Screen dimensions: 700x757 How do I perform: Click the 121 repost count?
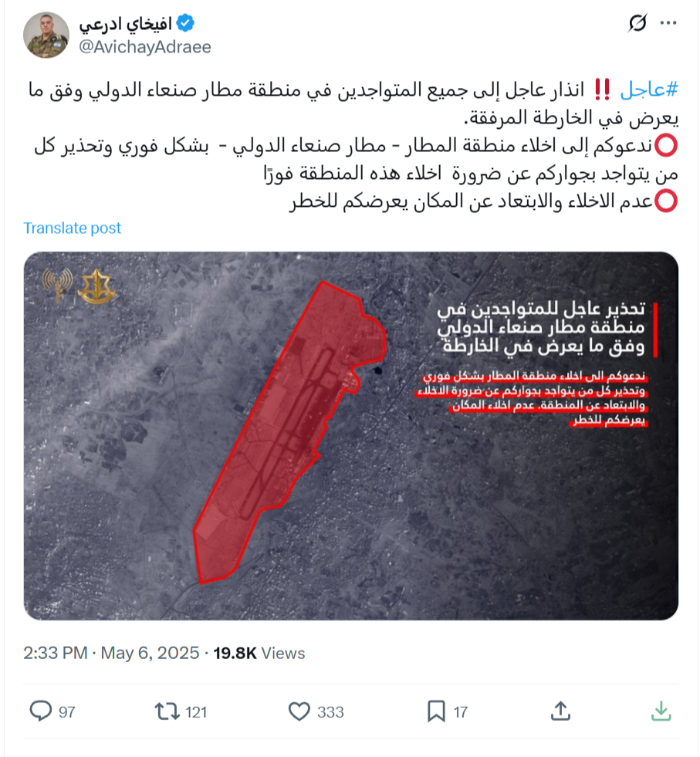point(196,712)
